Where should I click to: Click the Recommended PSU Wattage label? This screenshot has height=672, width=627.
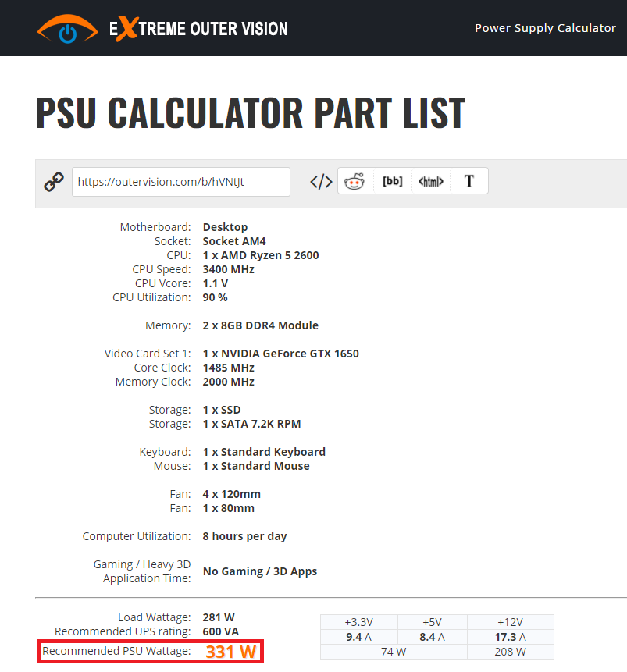click(x=116, y=651)
